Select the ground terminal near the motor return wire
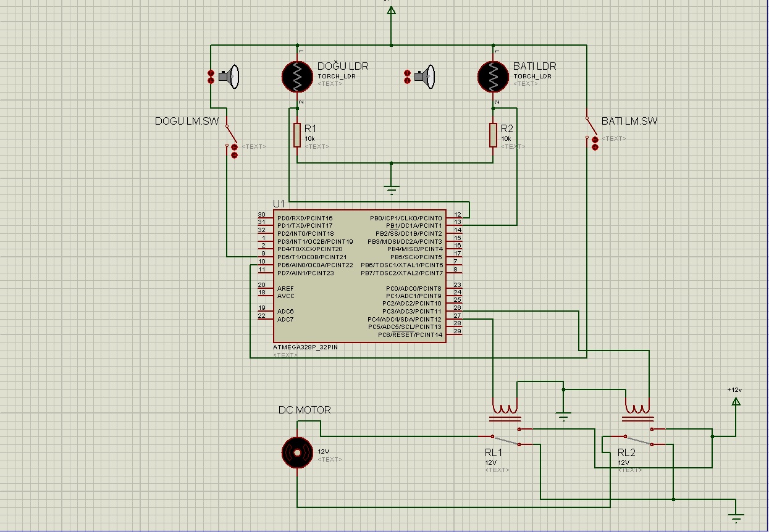Screen dimensions: 769x532 coord(736,517)
